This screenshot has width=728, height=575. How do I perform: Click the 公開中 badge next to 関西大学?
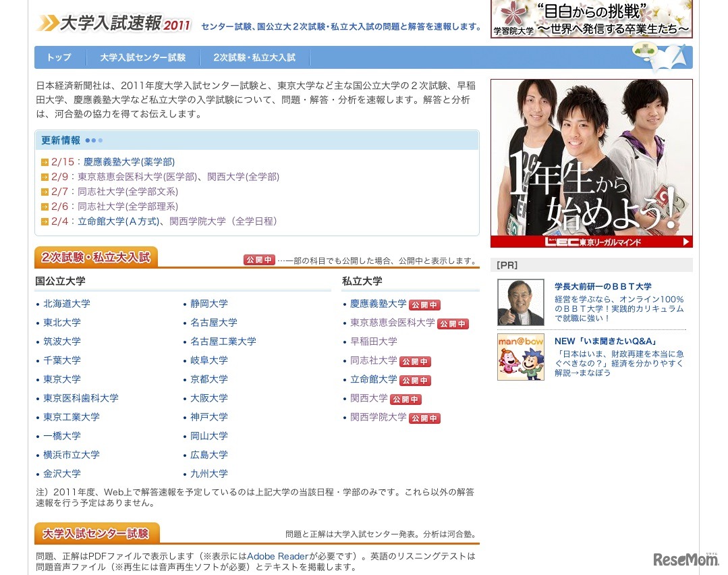point(405,400)
